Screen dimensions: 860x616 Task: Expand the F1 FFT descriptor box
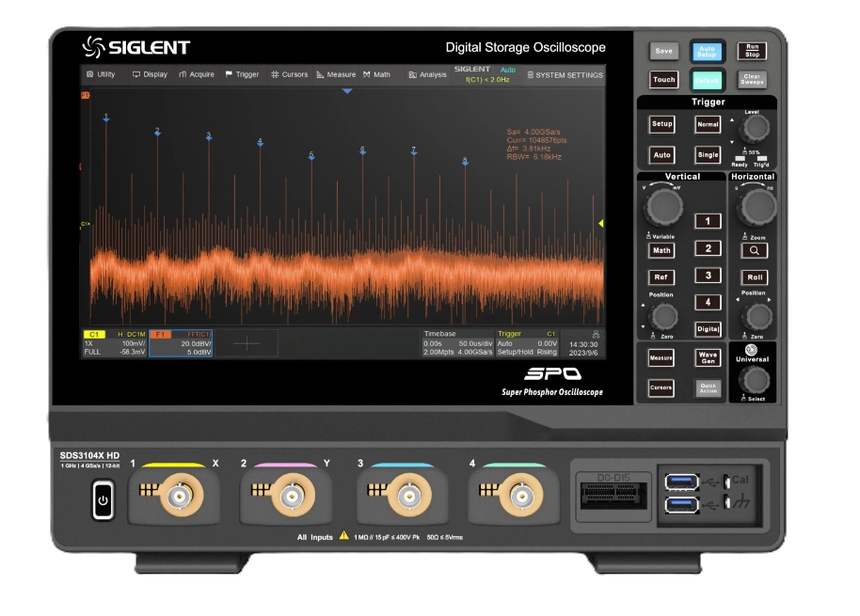pyautogui.click(x=182, y=343)
